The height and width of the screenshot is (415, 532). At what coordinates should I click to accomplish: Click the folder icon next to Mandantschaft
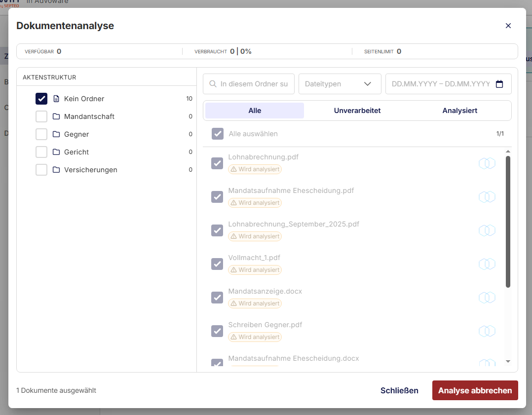tap(56, 116)
